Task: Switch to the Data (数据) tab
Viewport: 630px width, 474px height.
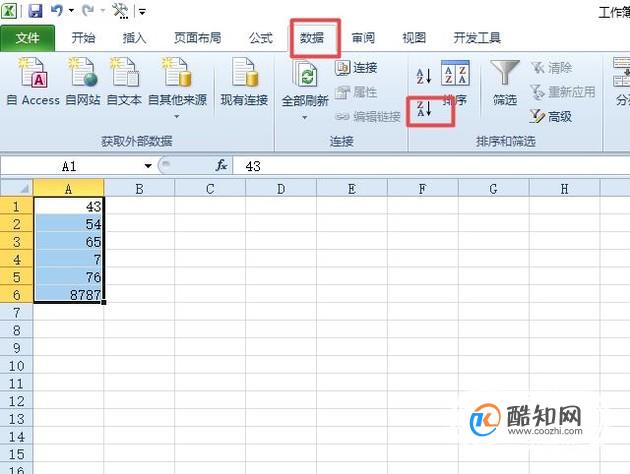Action: click(312, 38)
